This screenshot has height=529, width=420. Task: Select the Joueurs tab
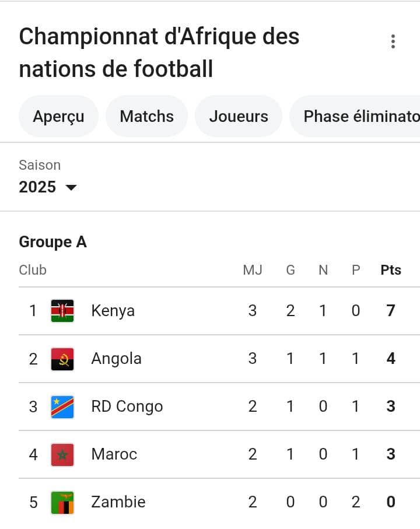tap(238, 116)
